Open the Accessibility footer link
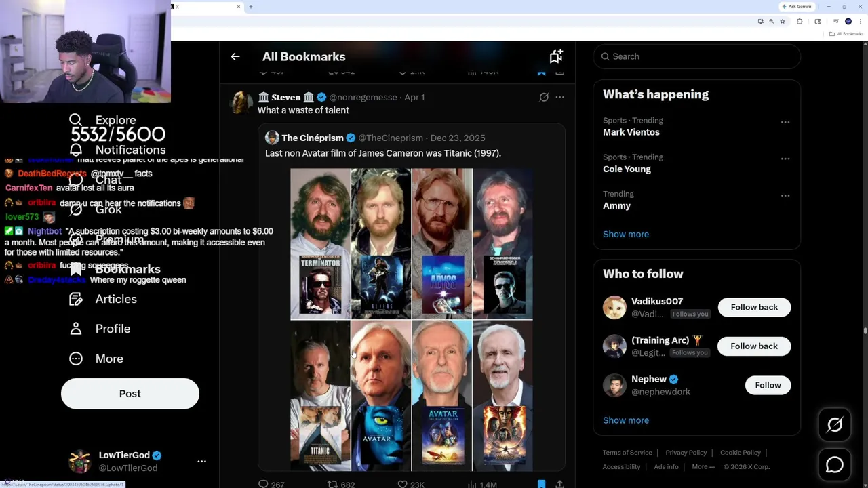This screenshot has width=868, height=488. click(621, 466)
